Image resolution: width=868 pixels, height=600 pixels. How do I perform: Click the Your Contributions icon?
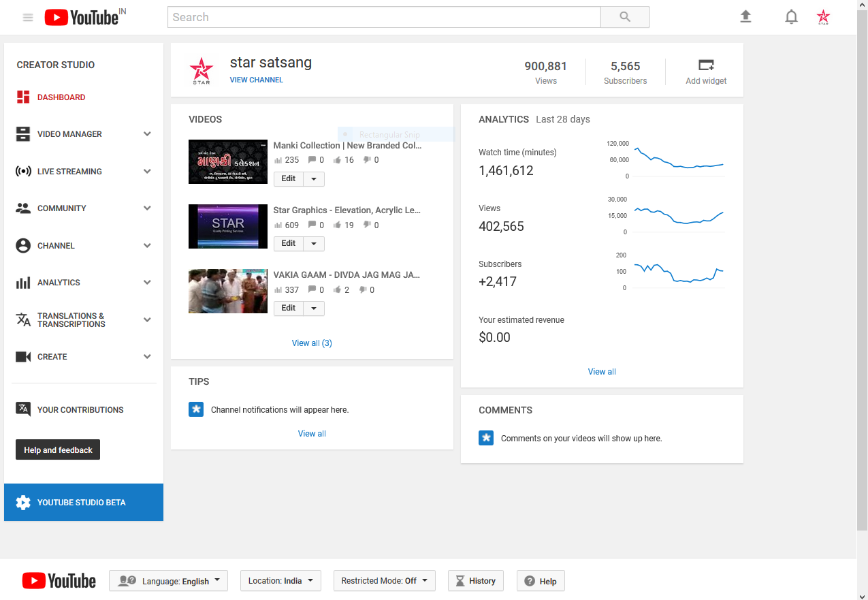(x=23, y=409)
